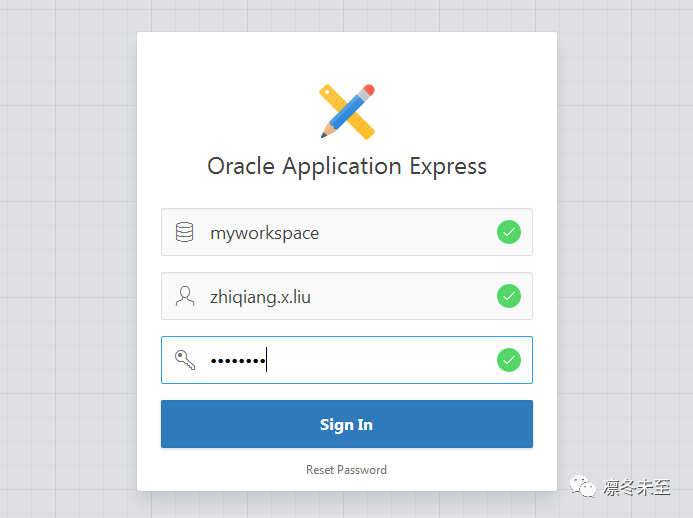
Task: Click the pencil and ruler logo
Action: coord(347,111)
